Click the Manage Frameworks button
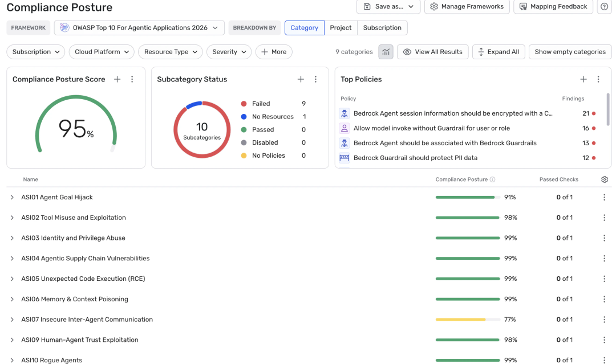The height and width of the screenshot is (364, 616). (467, 6)
